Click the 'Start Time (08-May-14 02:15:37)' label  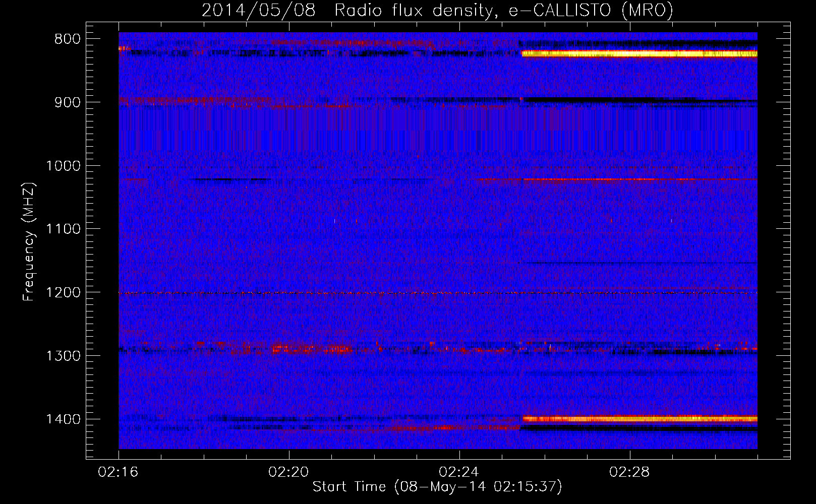pyautogui.click(x=437, y=487)
